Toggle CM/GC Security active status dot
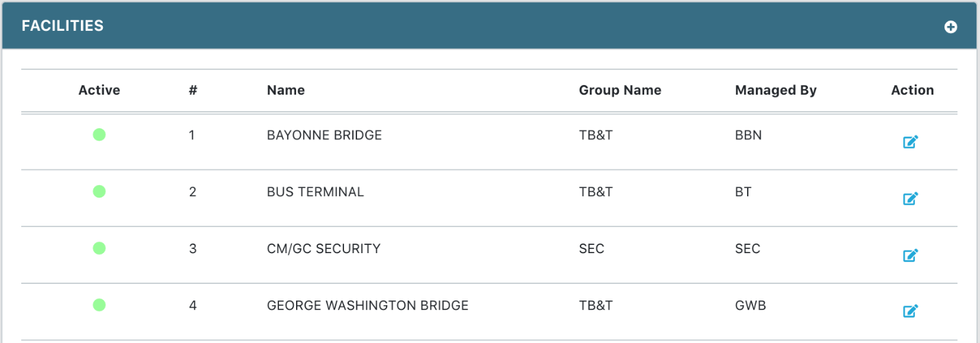This screenshot has height=343, width=980. point(99,248)
